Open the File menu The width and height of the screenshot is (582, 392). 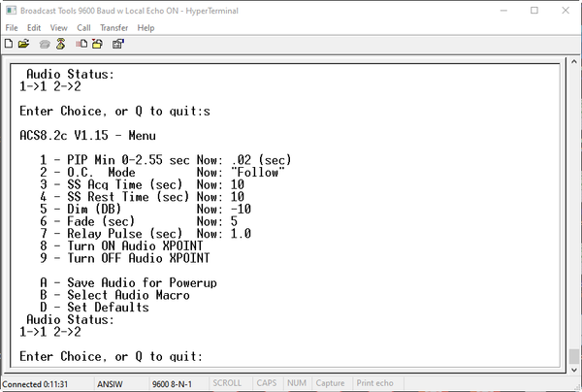click(12, 28)
